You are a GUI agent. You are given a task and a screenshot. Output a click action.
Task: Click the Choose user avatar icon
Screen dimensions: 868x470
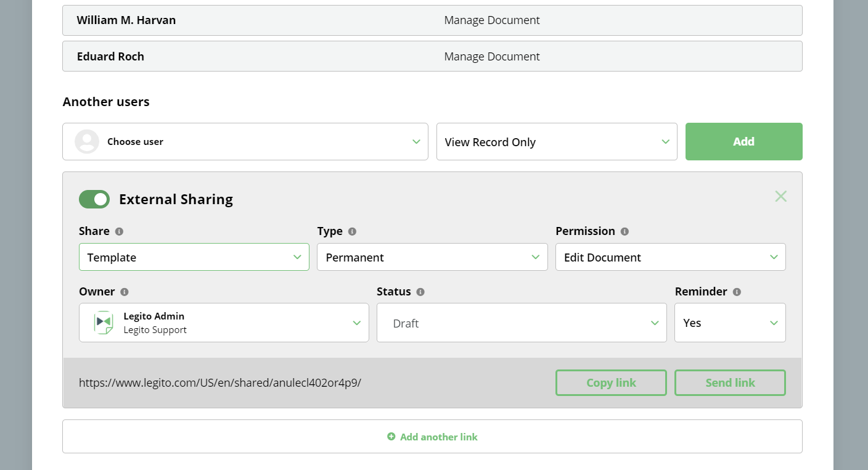(x=87, y=141)
